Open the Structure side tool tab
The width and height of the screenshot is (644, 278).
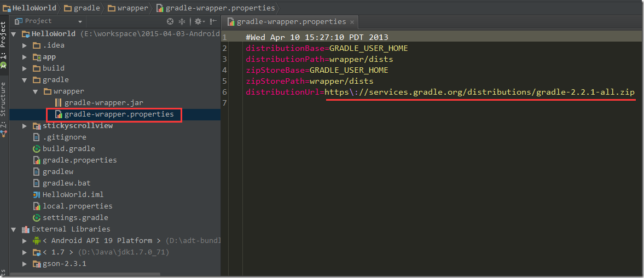coord(4,99)
